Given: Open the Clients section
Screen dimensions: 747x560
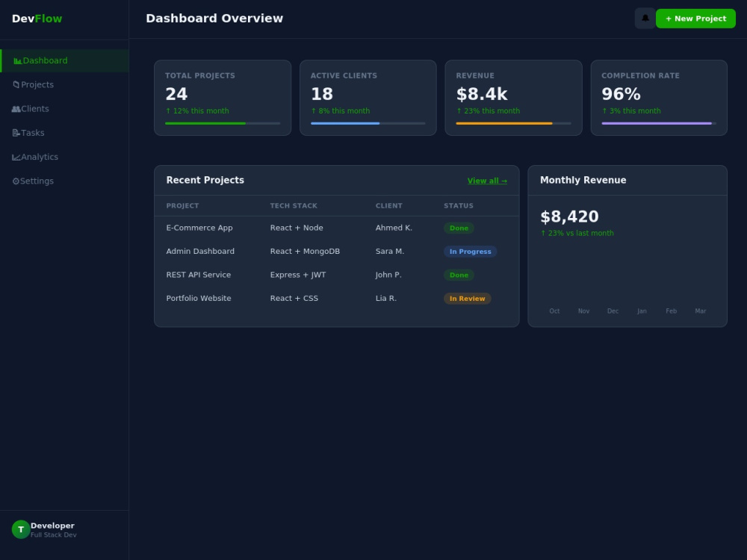Looking at the screenshot, I should tap(65, 109).
